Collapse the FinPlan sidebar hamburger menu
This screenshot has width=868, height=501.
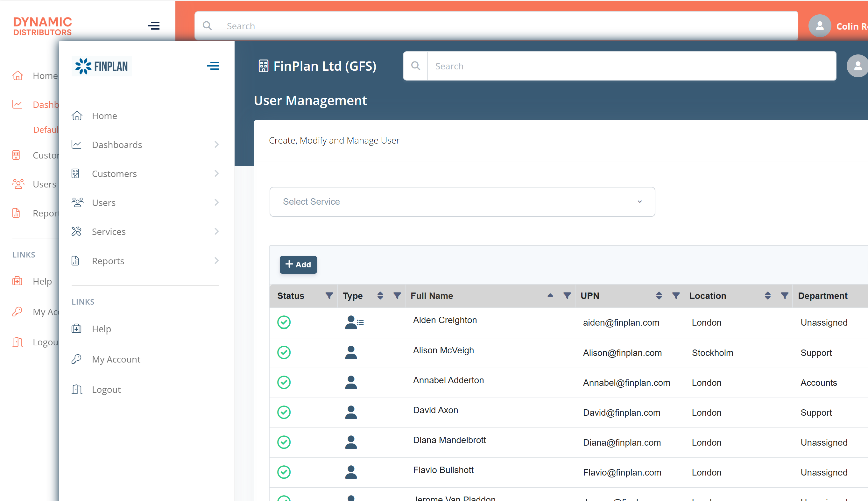pyautogui.click(x=213, y=66)
